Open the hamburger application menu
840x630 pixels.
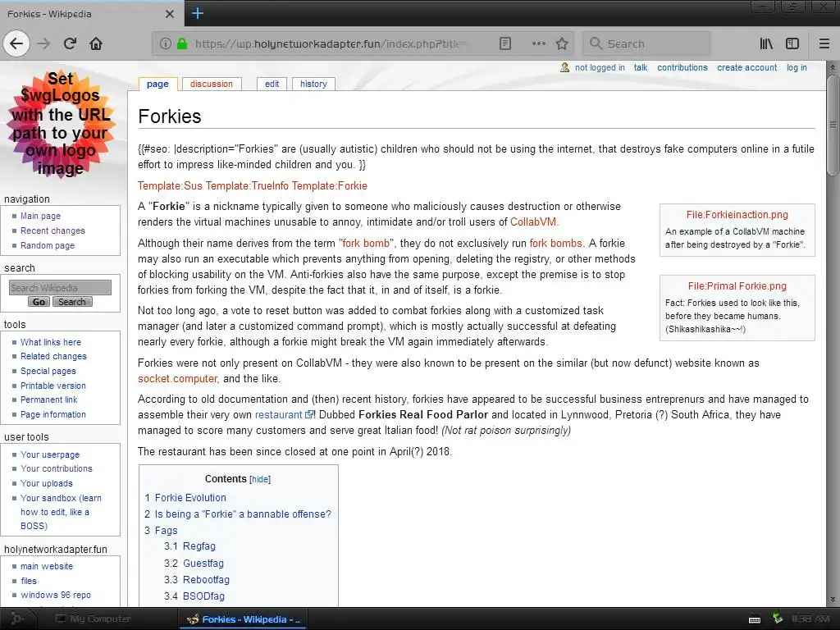[824, 43]
